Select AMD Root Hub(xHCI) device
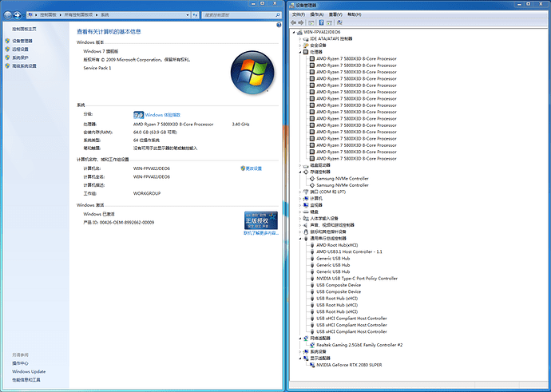 pos(337,245)
